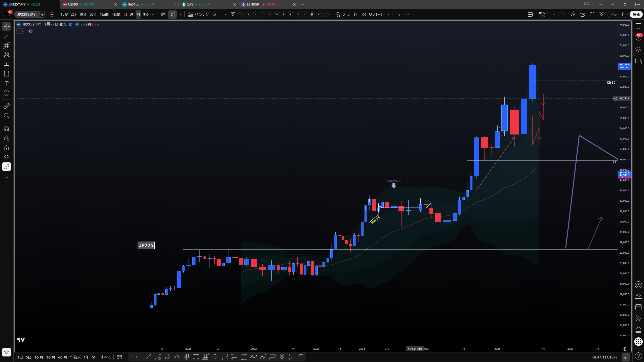Enter fullscreen chart mode

point(592,14)
